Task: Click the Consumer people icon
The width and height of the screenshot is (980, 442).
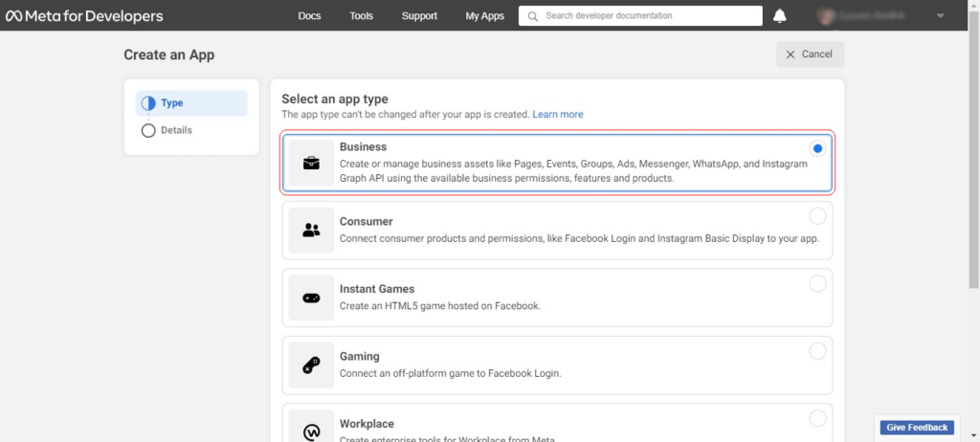Action: click(x=311, y=230)
